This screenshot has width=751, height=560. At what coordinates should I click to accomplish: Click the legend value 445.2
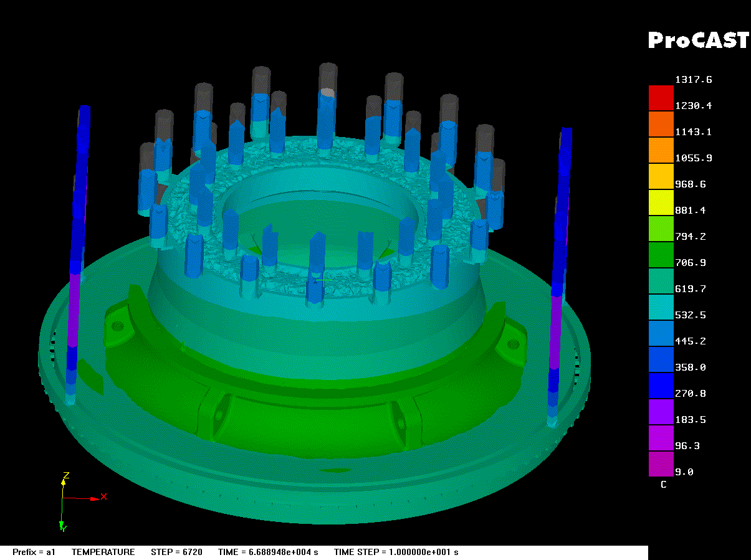coord(691,341)
